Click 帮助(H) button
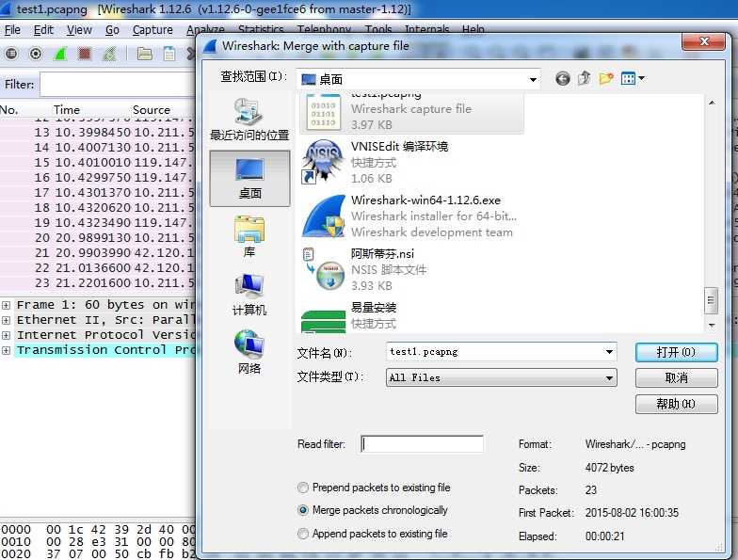Viewport: 738px width, 560px height. pos(676,404)
